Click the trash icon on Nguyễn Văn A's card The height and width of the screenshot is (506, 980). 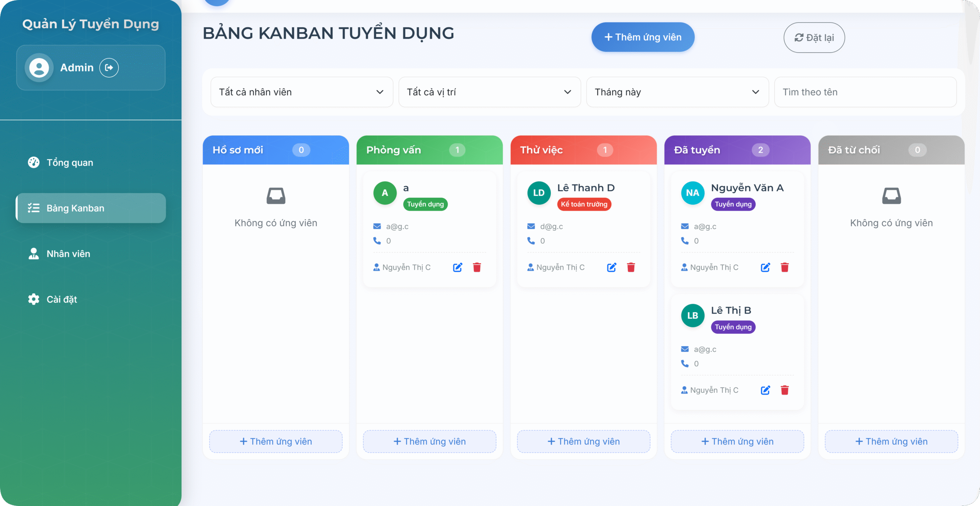point(785,267)
